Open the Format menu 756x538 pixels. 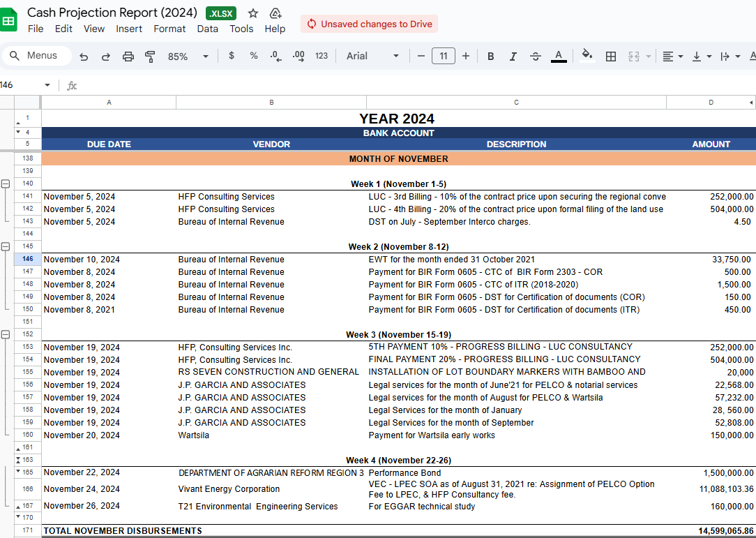coord(169,29)
